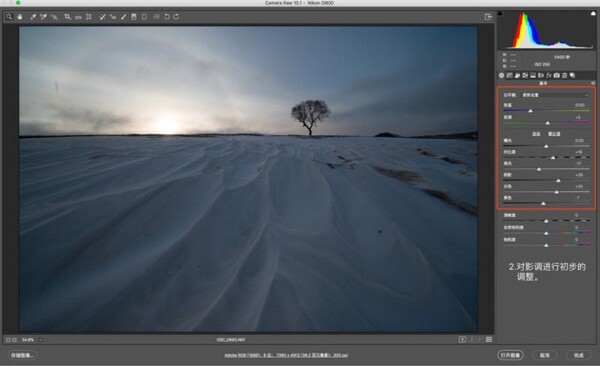Adjust the Clarity slider handle

pos(546,221)
